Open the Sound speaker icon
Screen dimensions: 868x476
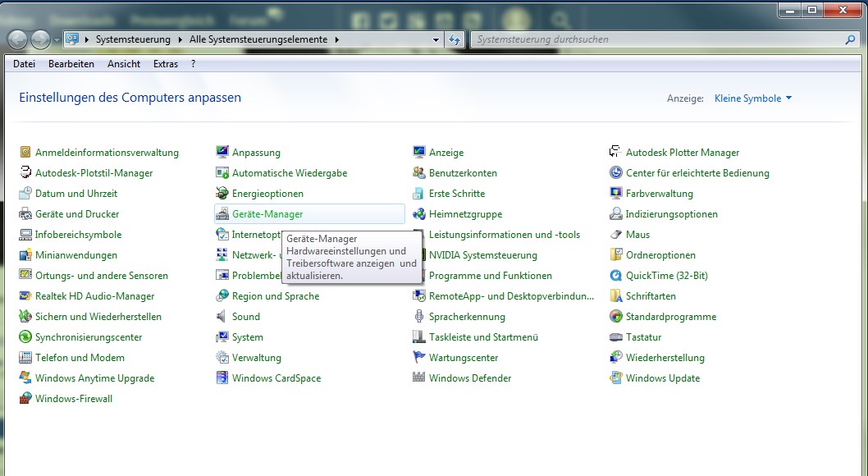pyautogui.click(x=222, y=317)
